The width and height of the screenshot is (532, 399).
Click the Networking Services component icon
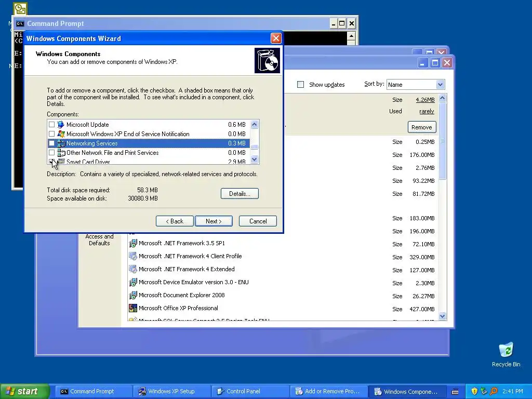[61, 143]
